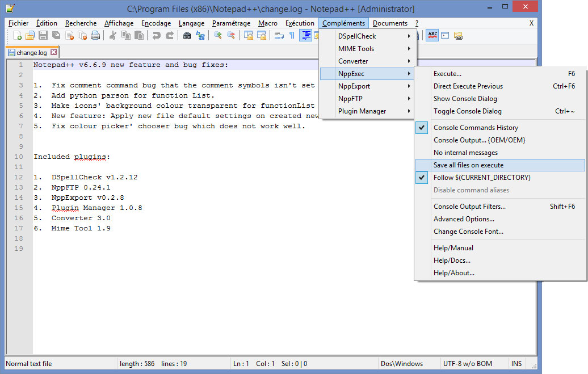Open the Paramétrage menu

(231, 23)
